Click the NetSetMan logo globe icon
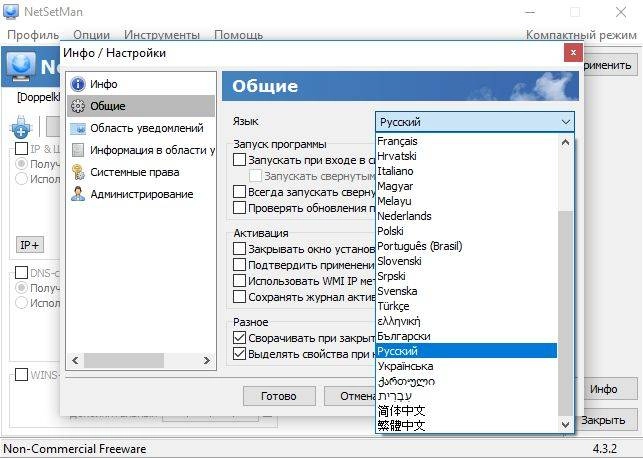The width and height of the screenshot is (643, 458). click(x=21, y=66)
